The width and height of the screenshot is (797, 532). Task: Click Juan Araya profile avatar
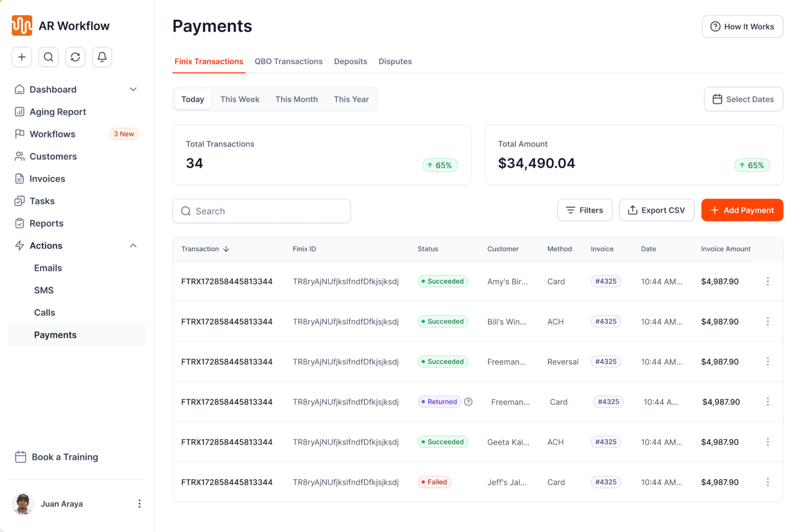coord(23,504)
